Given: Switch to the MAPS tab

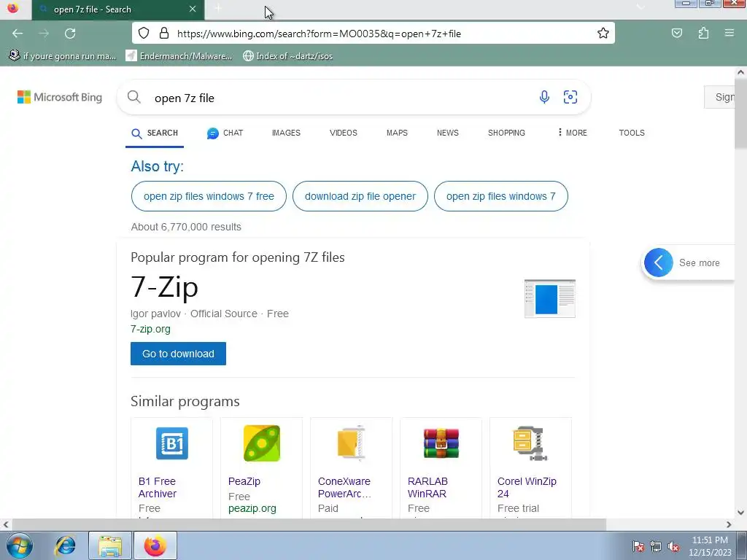Looking at the screenshot, I should [397, 133].
